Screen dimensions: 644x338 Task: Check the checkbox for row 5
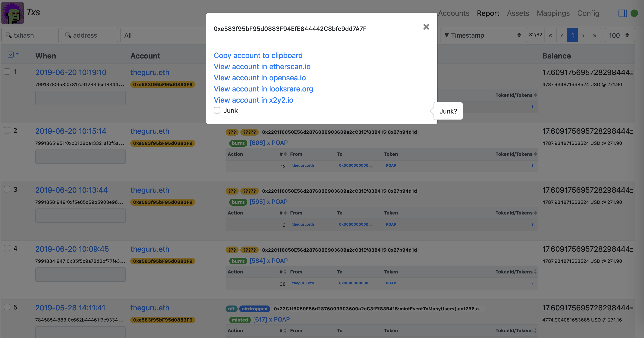pos(7,307)
